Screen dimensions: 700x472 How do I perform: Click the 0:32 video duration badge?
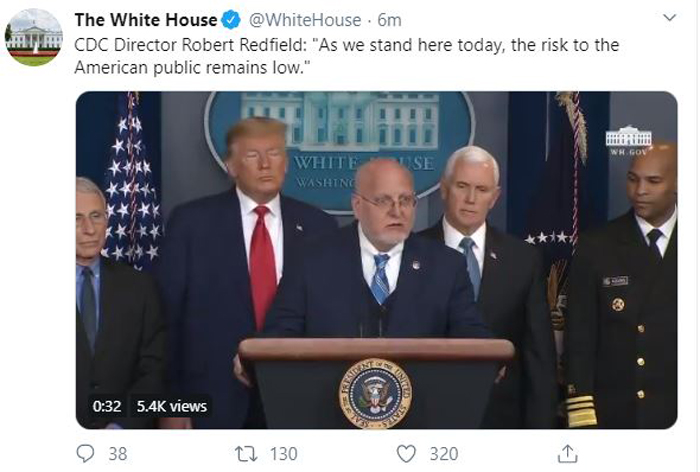(x=107, y=406)
